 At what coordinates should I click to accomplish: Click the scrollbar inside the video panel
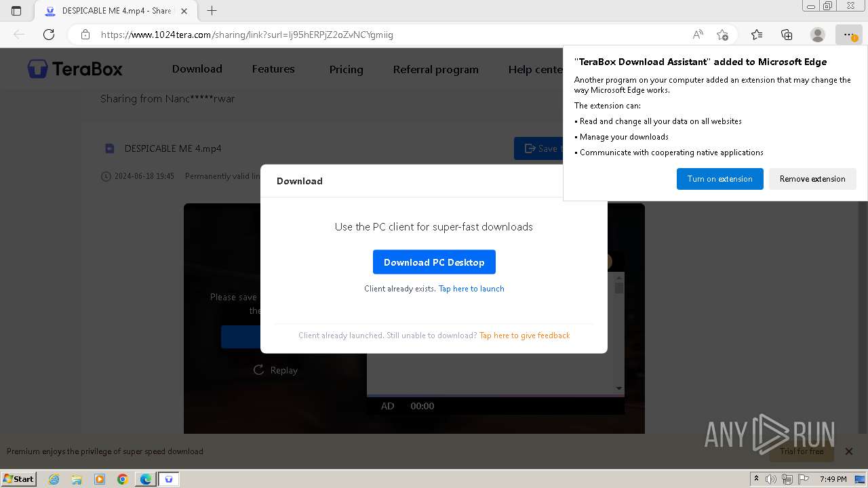point(618,332)
